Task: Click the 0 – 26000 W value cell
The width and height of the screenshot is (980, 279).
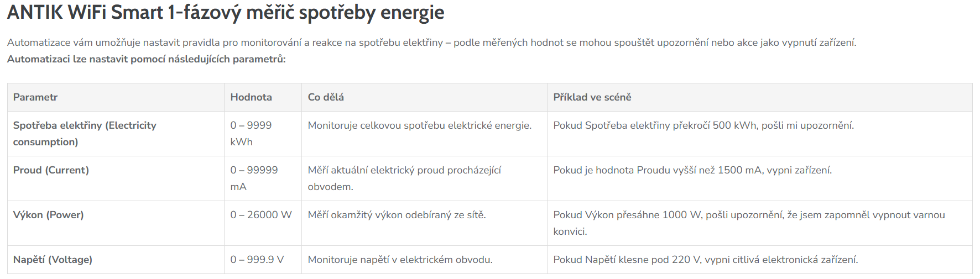Action: click(x=261, y=215)
